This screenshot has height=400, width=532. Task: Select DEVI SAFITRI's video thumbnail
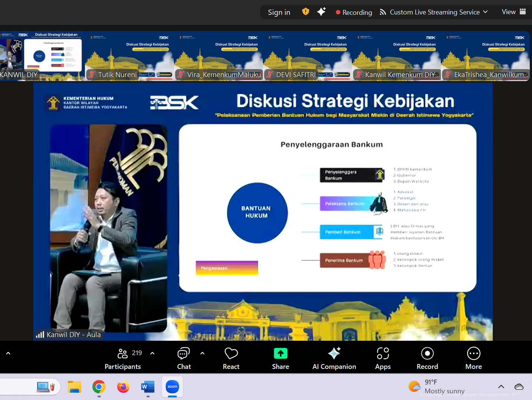click(x=307, y=56)
